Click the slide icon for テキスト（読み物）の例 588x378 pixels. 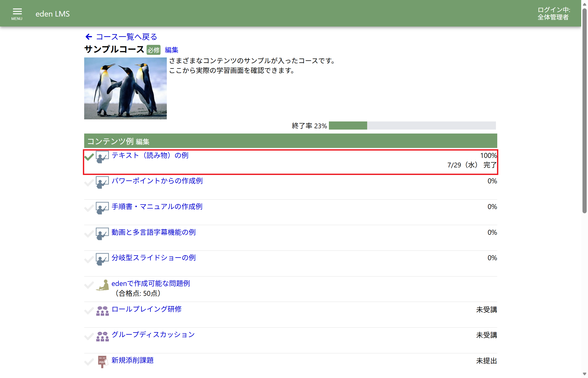point(102,157)
